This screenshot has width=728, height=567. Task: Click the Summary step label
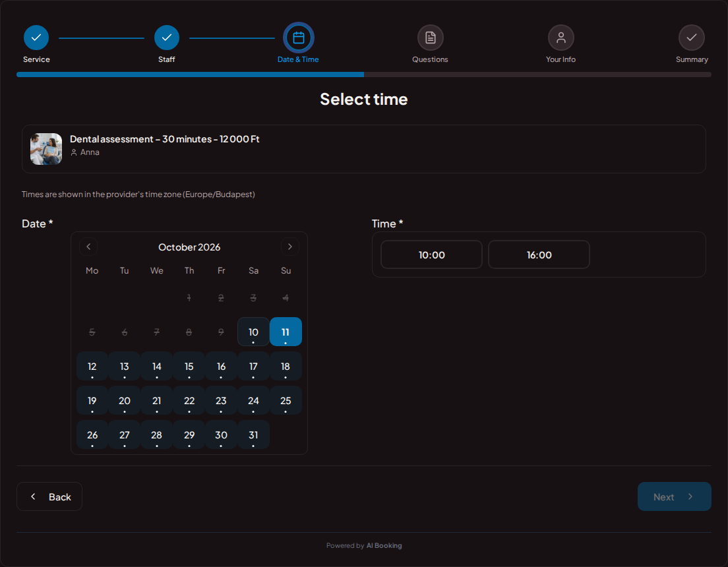692,59
